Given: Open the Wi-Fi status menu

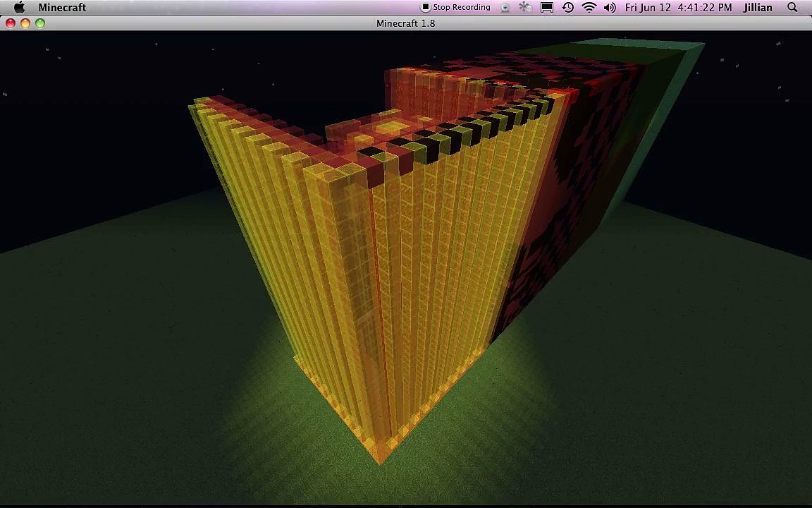Looking at the screenshot, I should coord(589,7).
